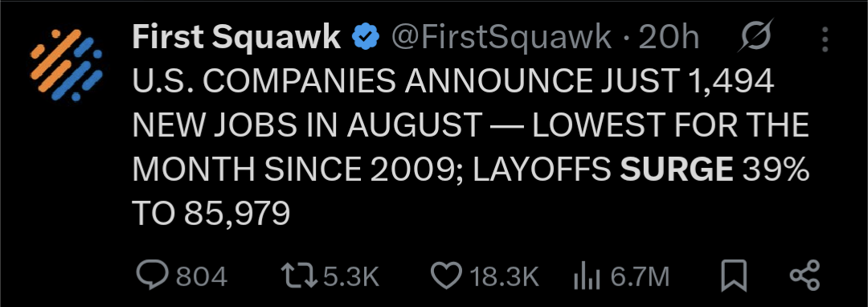
Task: Click the bold SURGE word in the post
Action: 677,170
